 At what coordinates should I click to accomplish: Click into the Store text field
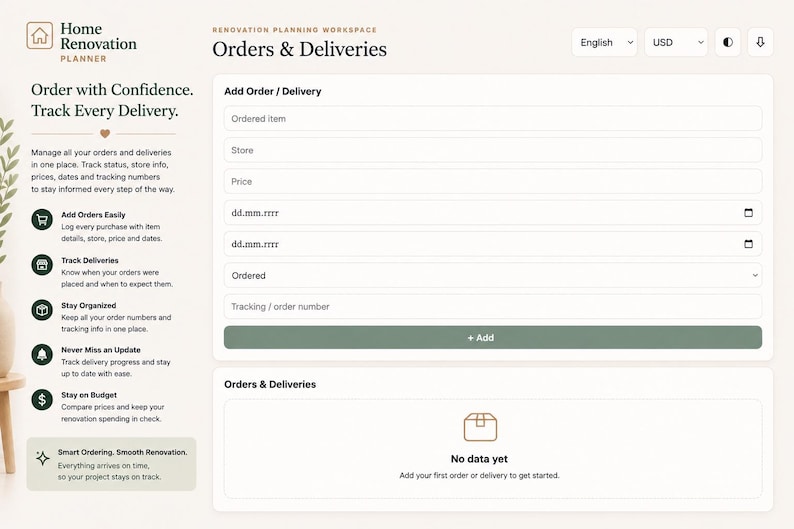[493, 150]
